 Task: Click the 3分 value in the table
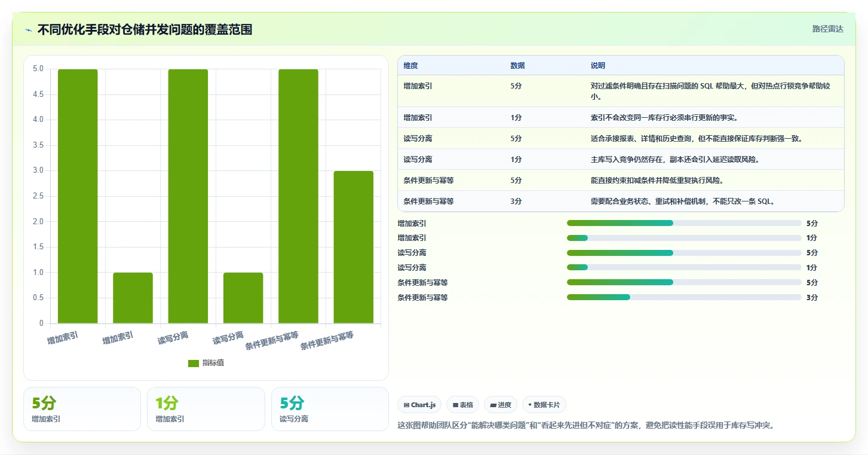[516, 201]
